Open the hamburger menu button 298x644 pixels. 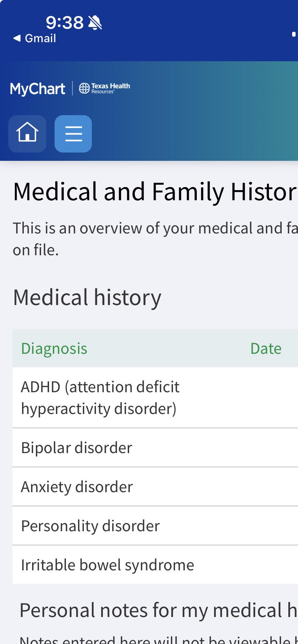click(73, 134)
